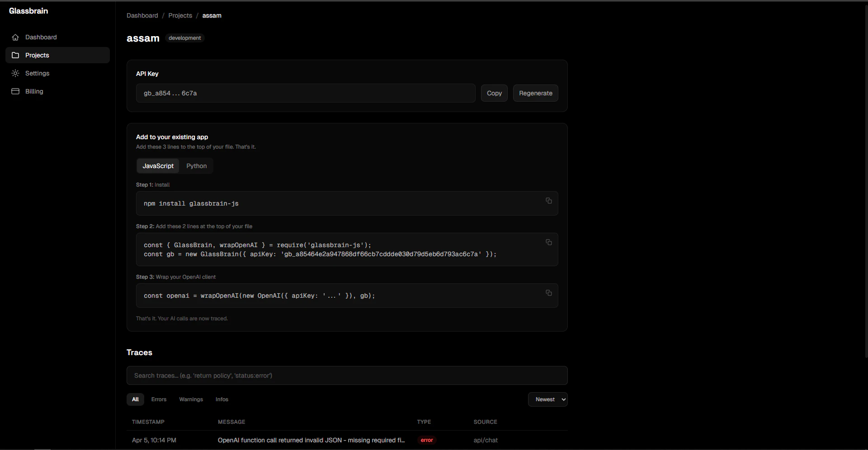Open Dashboard in the sidebar
Viewport: 868px width, 450px height.
point(57,37)
